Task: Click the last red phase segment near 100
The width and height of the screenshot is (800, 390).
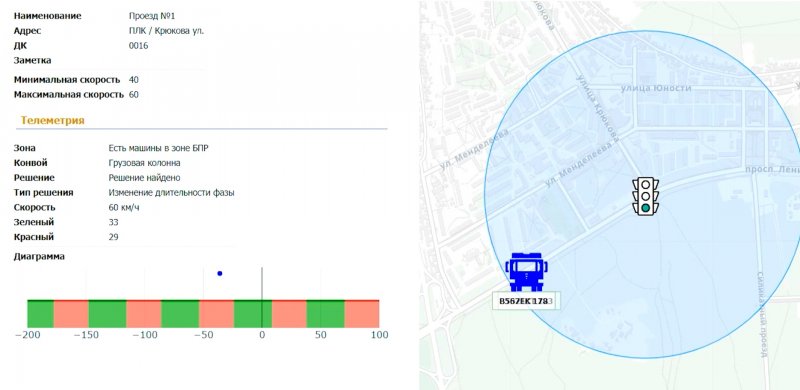Action: (x=362, y=314)
